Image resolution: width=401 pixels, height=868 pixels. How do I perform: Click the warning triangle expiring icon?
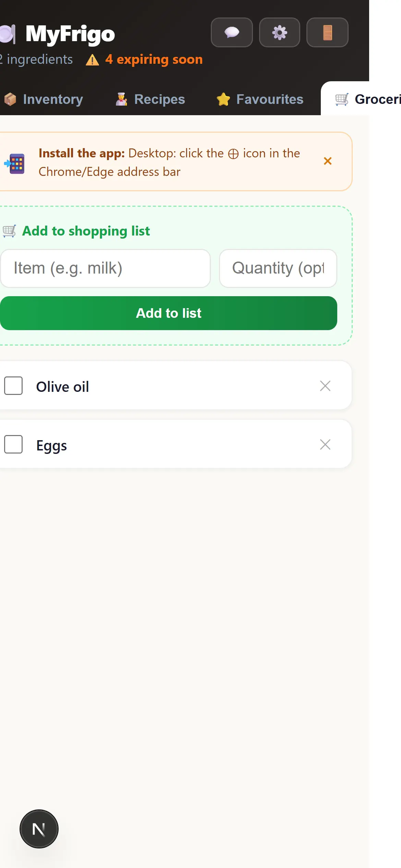pos(92,60)
